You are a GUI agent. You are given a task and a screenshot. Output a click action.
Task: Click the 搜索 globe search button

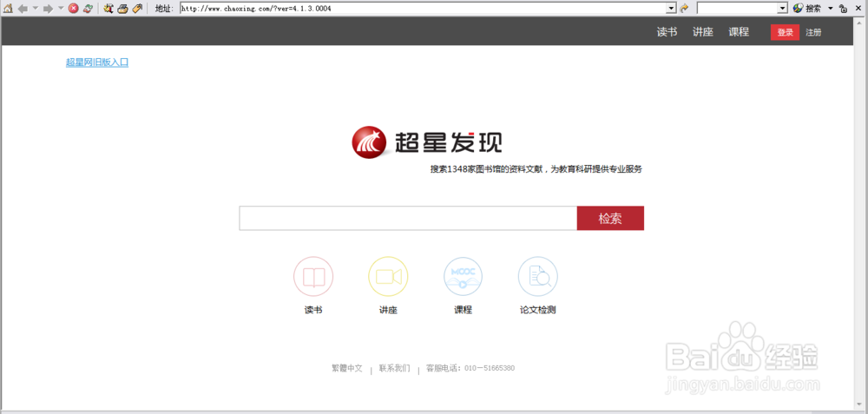807,9
